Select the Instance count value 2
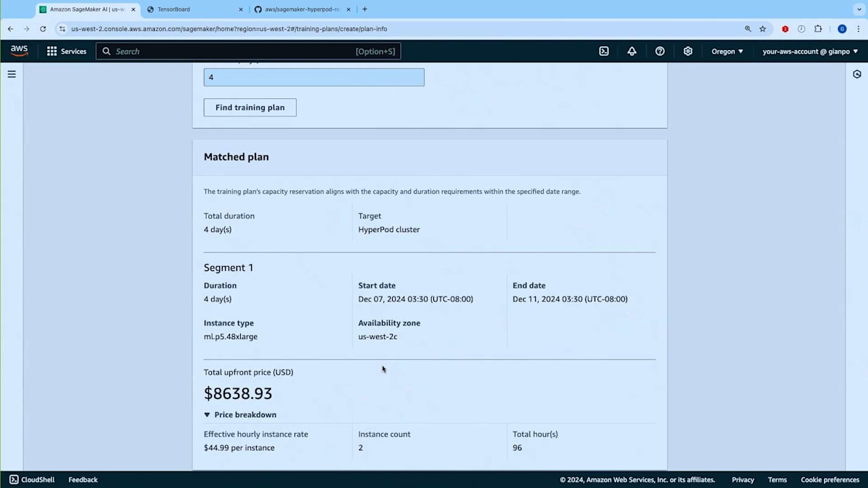 (x=361, y=448)
